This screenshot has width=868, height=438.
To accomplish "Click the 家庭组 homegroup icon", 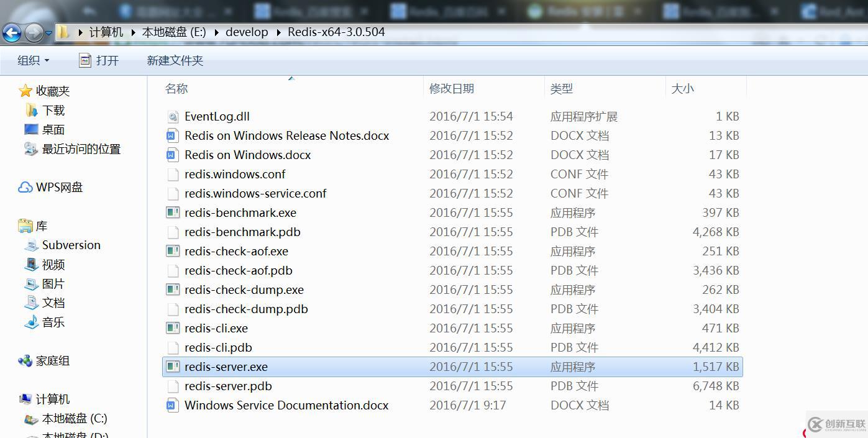I will tap(25, 361).
